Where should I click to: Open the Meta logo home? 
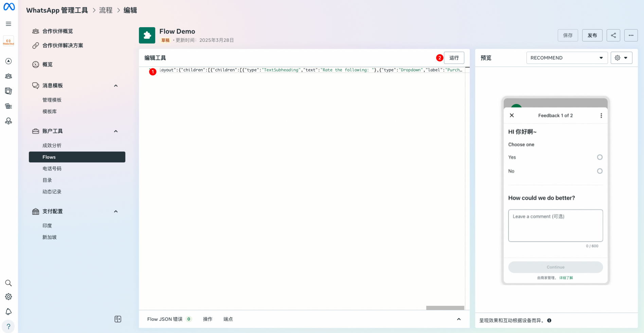(x=9, y=7)
